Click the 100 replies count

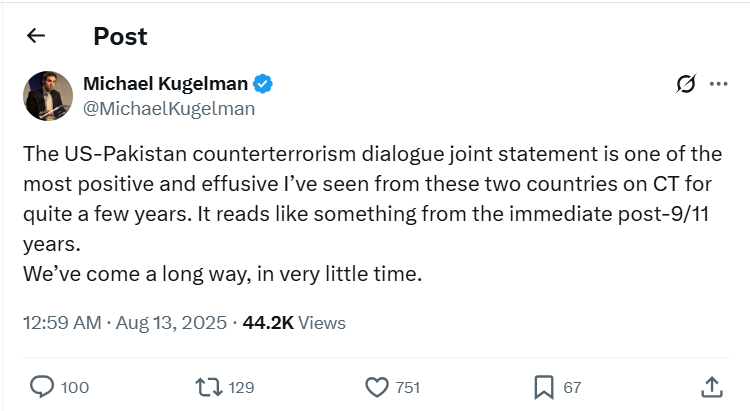coord(74,388)
